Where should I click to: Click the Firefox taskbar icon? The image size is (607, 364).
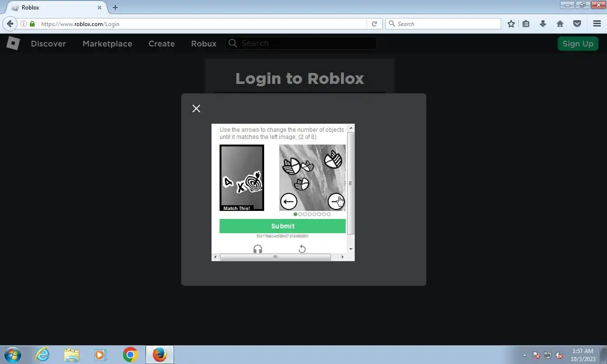coord(160,355)
